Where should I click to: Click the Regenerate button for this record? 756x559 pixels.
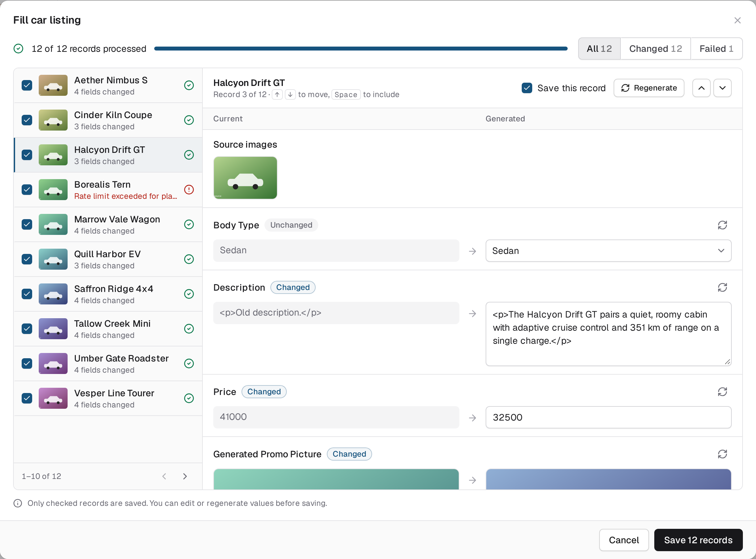pos(649,88)
